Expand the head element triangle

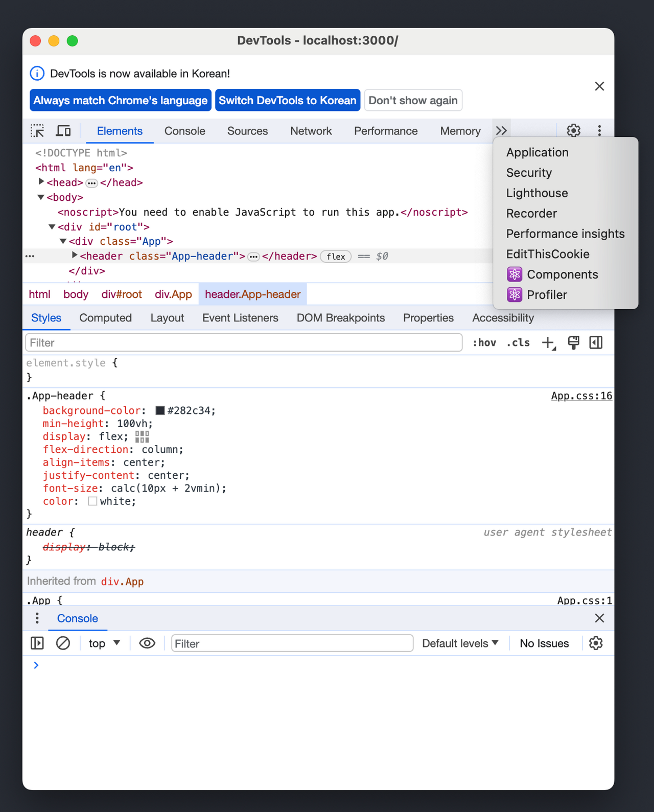point(41,182)
